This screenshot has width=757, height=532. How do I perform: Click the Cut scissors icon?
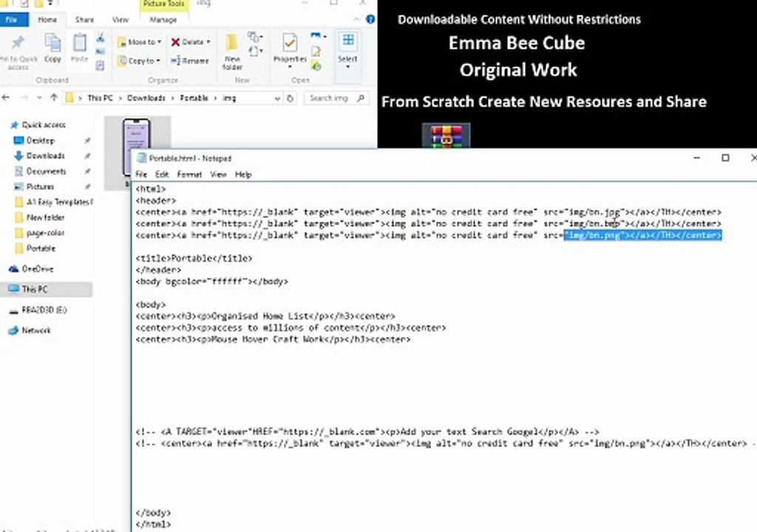pyautogui.click(x=101, y=38)
